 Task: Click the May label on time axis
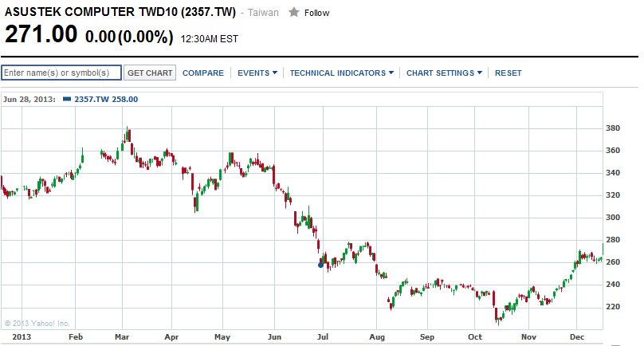222,337
